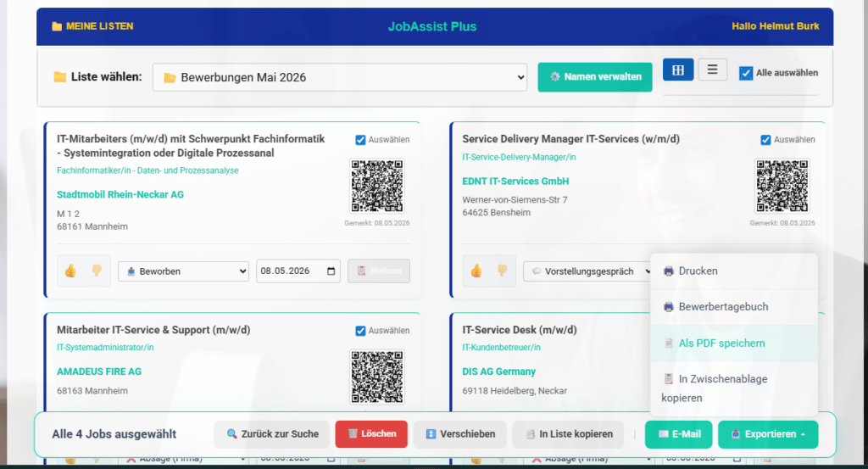This screenshot has height=469, width=868.
Task: Click Verschieben button
Action: [x=460, y=434]
